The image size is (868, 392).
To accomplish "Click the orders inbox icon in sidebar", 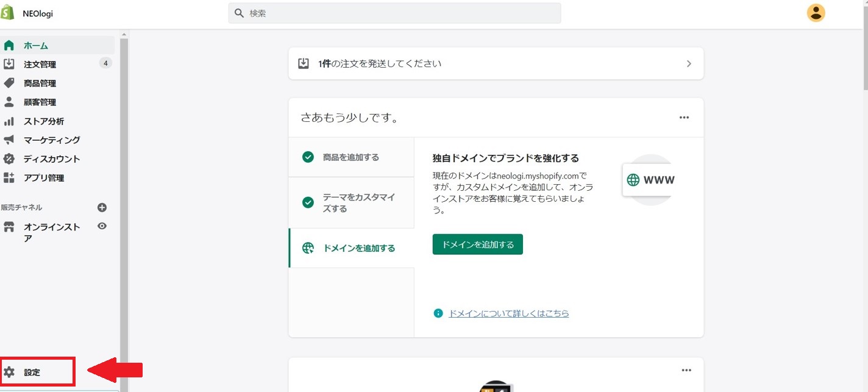I will point(9,64).
